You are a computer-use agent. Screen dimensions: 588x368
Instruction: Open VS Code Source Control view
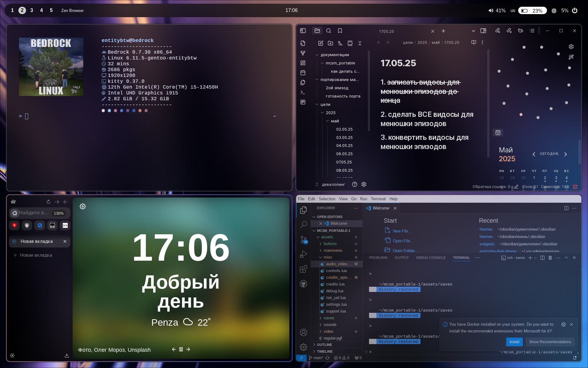303,240
